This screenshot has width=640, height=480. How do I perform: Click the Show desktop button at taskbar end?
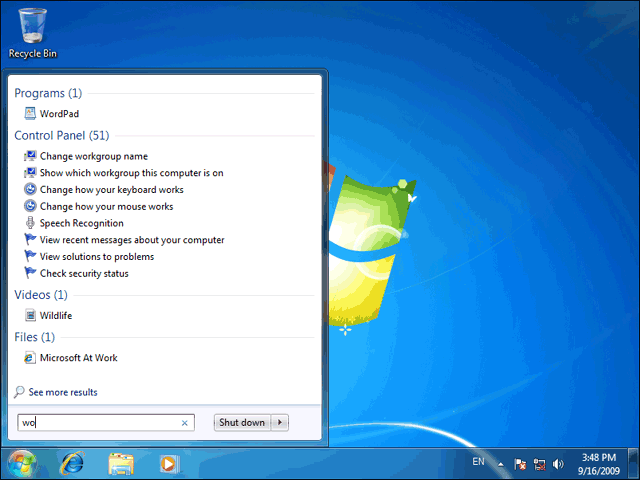[633, 464]
